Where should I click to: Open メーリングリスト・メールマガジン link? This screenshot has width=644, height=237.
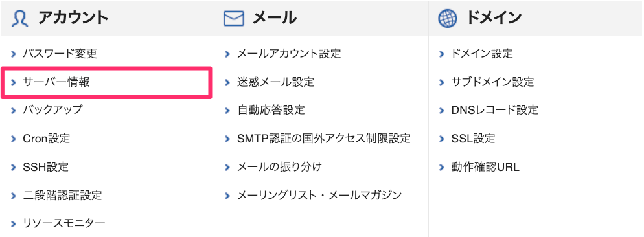point(319,195)
